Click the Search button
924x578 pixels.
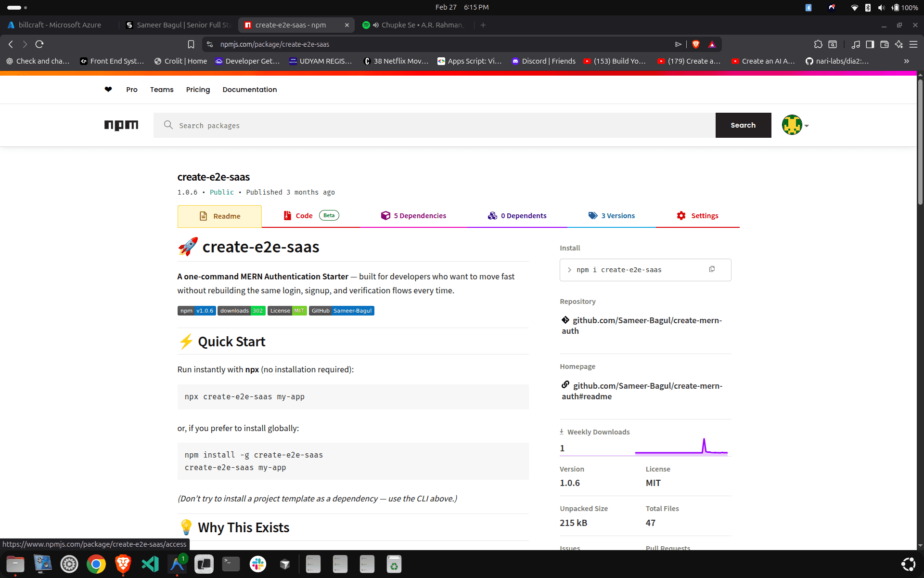(743, 125)
